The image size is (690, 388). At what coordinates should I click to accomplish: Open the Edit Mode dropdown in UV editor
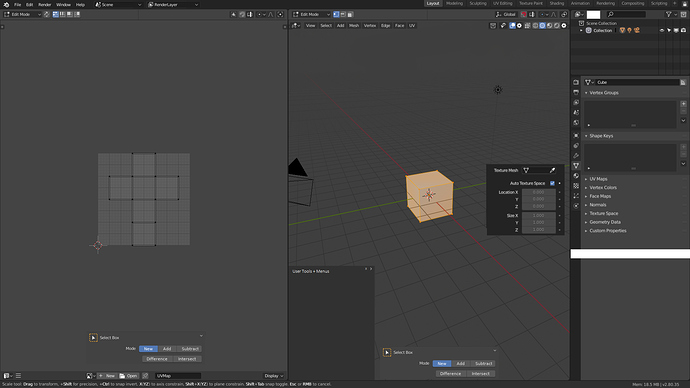click(x=22, y=14)
